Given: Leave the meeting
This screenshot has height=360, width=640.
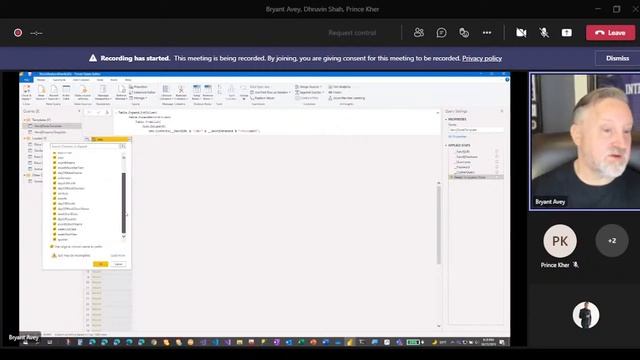Looking at the screenshot, I should pyautogui.click(x=611, y=33).
